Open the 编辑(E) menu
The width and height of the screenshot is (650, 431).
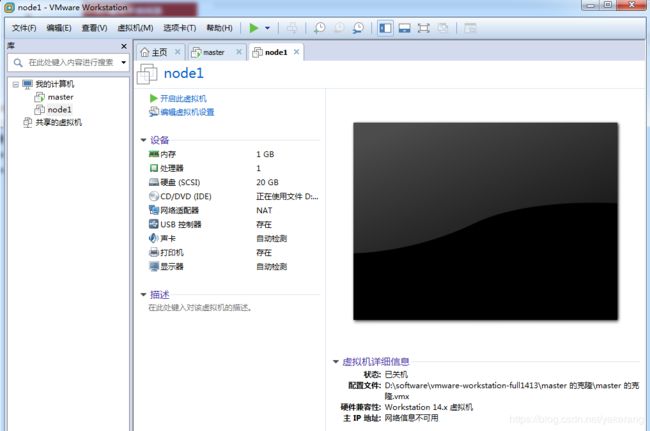58,28
